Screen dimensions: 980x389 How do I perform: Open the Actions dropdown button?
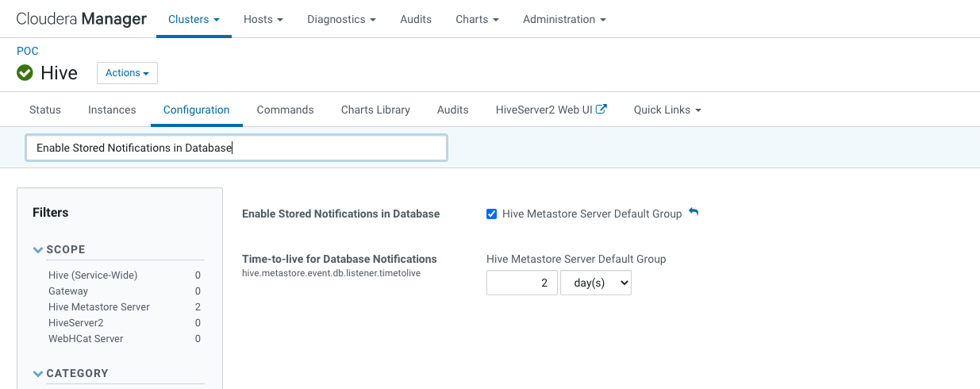point(127,73)
